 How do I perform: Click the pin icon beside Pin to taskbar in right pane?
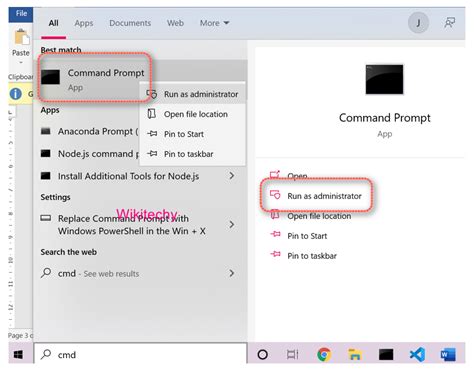275,254
